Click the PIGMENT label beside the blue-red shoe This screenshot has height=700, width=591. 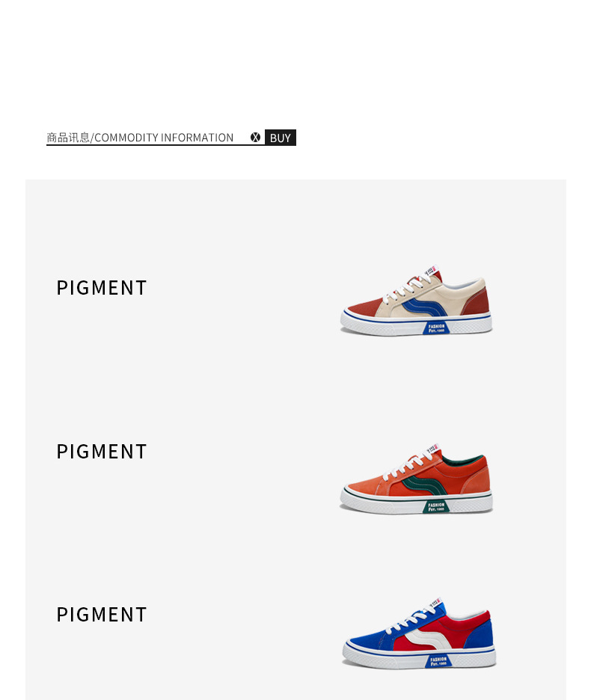(x=102, y=615)
